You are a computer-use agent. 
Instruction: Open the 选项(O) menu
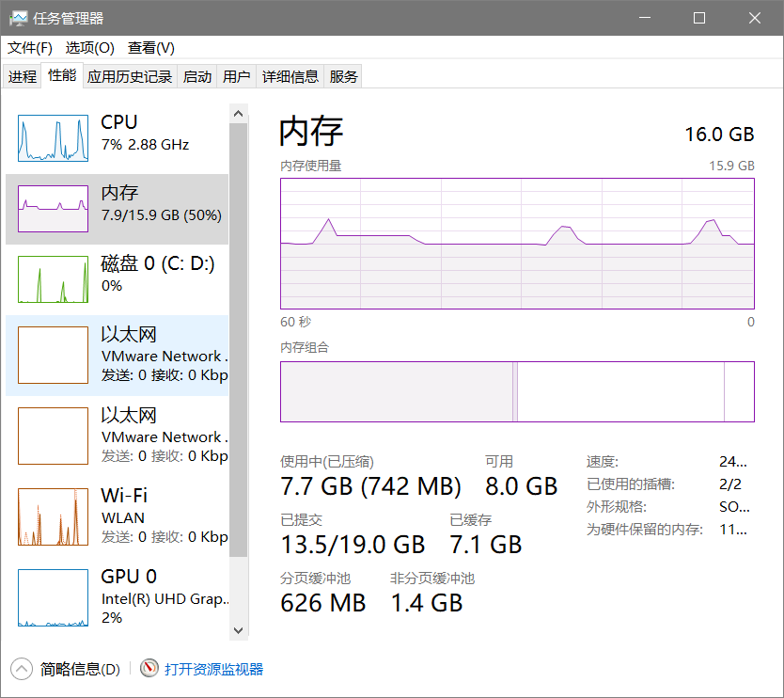point(89,48)
